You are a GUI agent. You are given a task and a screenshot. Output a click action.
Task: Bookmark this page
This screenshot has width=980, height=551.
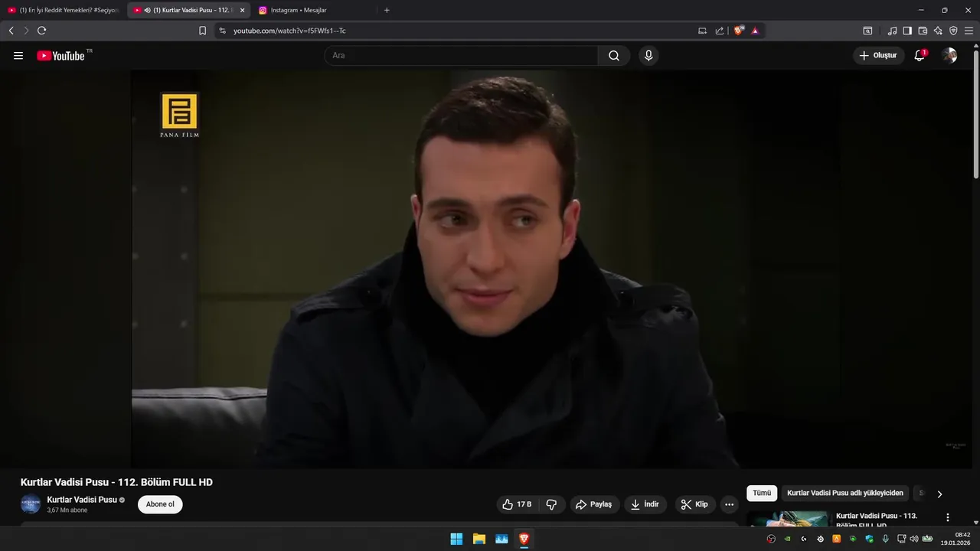pyautogui.click(x=202, y=31)
